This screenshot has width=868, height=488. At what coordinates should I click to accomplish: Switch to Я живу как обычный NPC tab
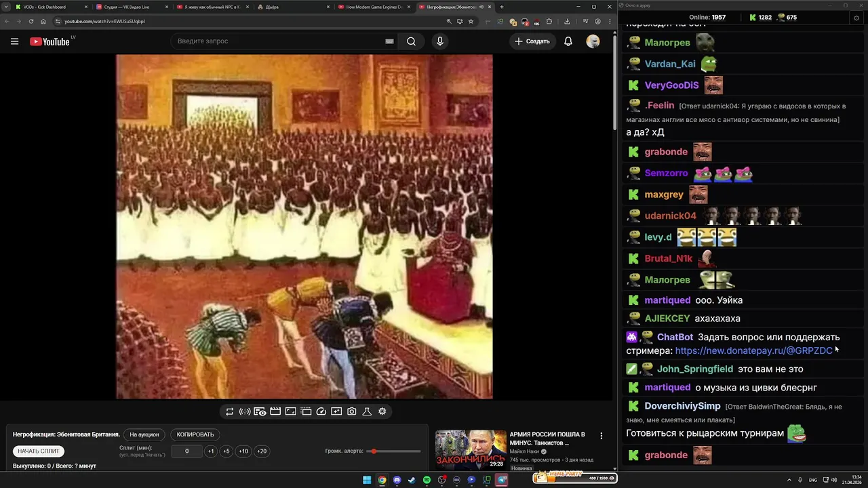pyautogui.click(x=212, y=7)
